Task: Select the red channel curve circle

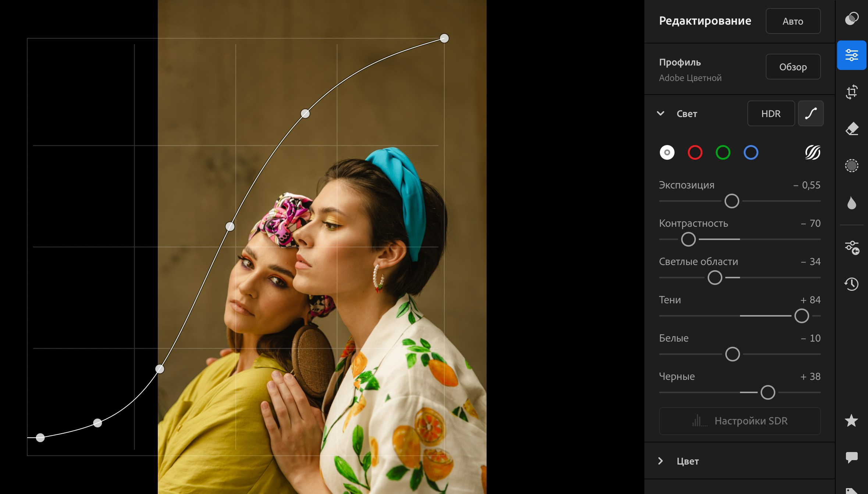Action: click(x=695, y=152)
